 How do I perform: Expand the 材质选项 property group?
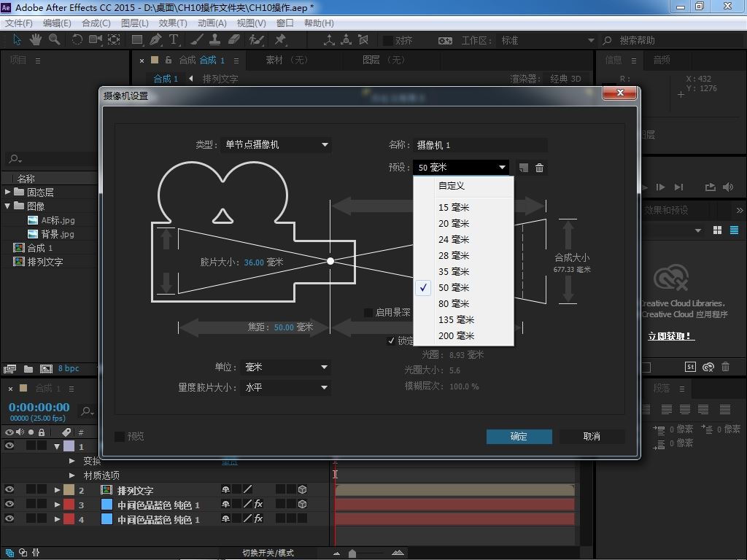point(72,475)
